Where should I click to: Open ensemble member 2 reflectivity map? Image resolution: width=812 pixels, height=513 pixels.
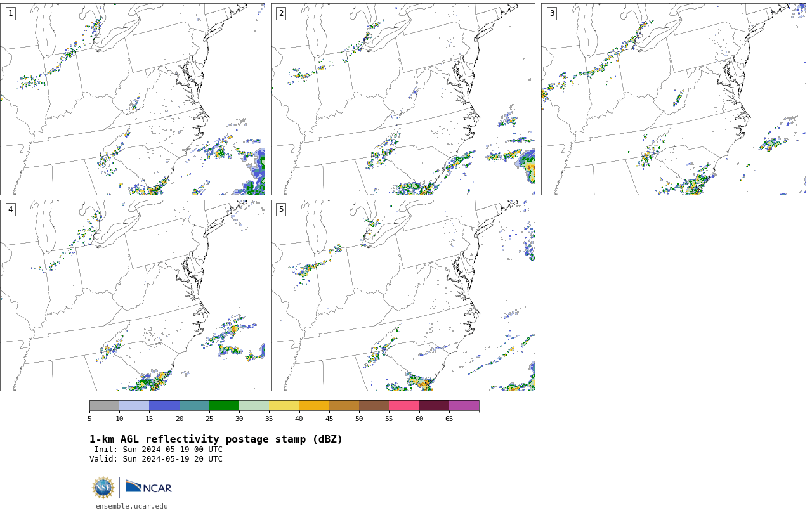tap(403, 99)
